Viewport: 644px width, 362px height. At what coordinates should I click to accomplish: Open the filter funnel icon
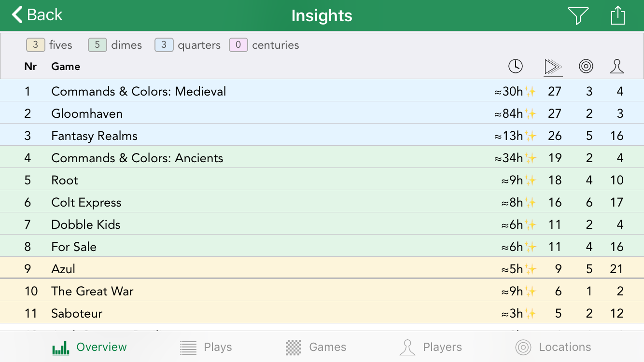(x=578, y=15)
